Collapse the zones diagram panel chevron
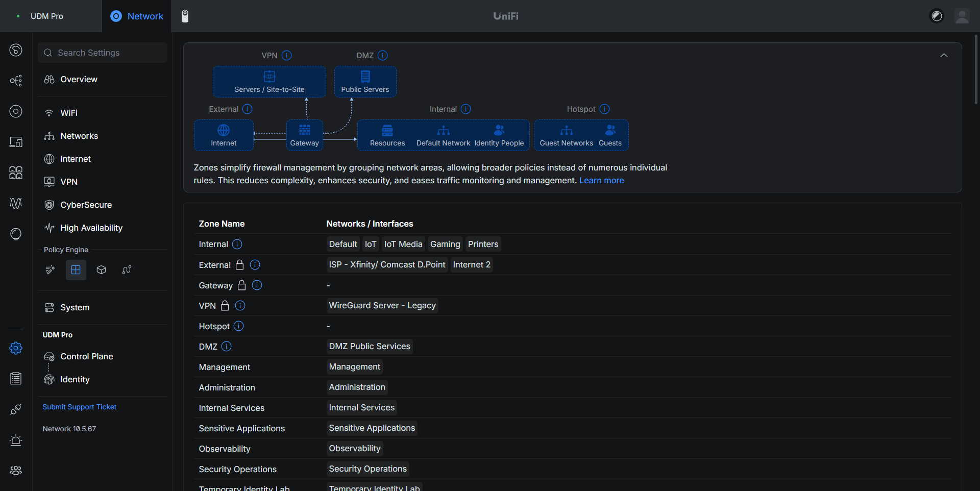980x491 pixels. click(x=944, y=56)
